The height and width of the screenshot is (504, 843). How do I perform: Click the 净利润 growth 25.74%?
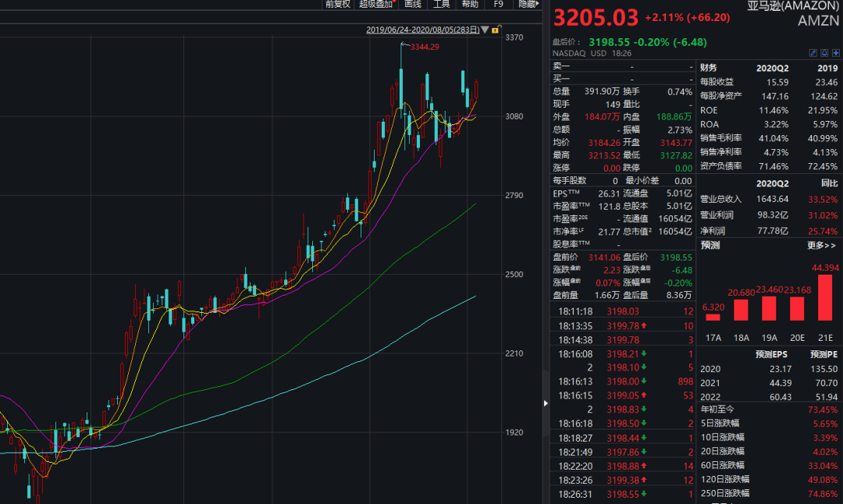(x=823, y=232)
